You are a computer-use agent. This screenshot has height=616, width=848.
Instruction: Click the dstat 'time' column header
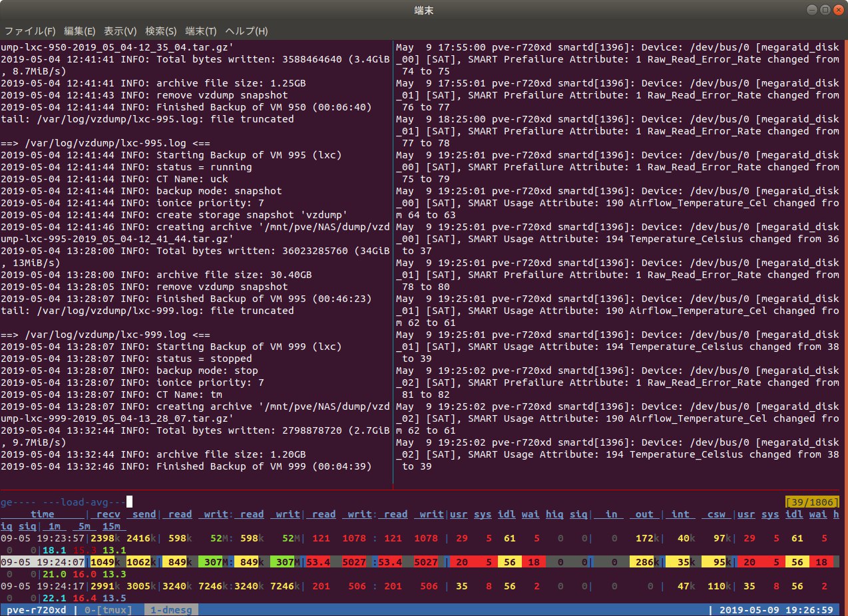[x=43, y=514]
